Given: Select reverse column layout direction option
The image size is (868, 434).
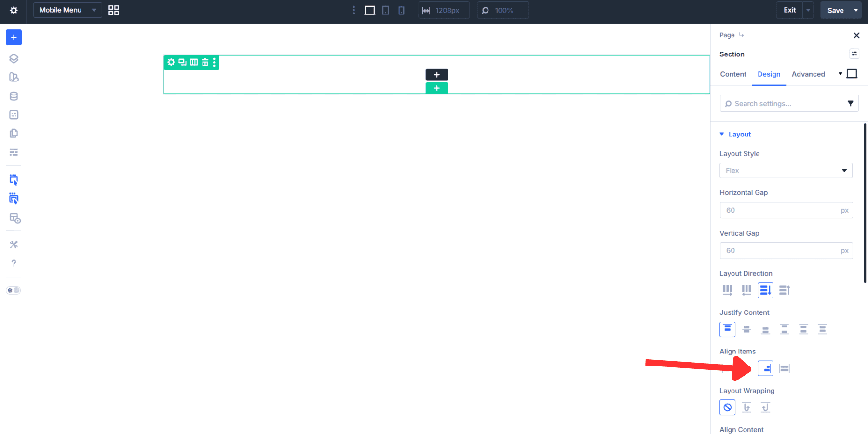Looking at the screenshot, I should [785, 290].
